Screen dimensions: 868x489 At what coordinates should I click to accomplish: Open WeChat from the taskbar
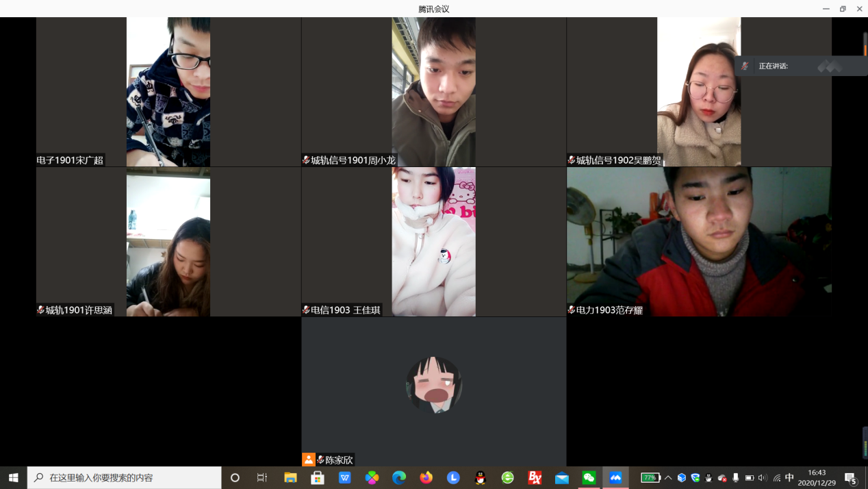tap(589, 477)
